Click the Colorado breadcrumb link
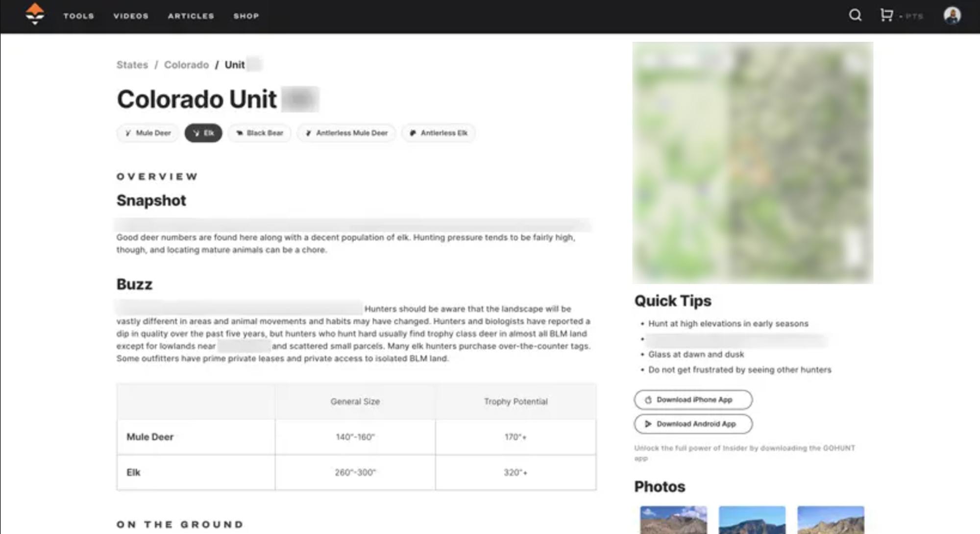980x534 pixels. [186, 64]
